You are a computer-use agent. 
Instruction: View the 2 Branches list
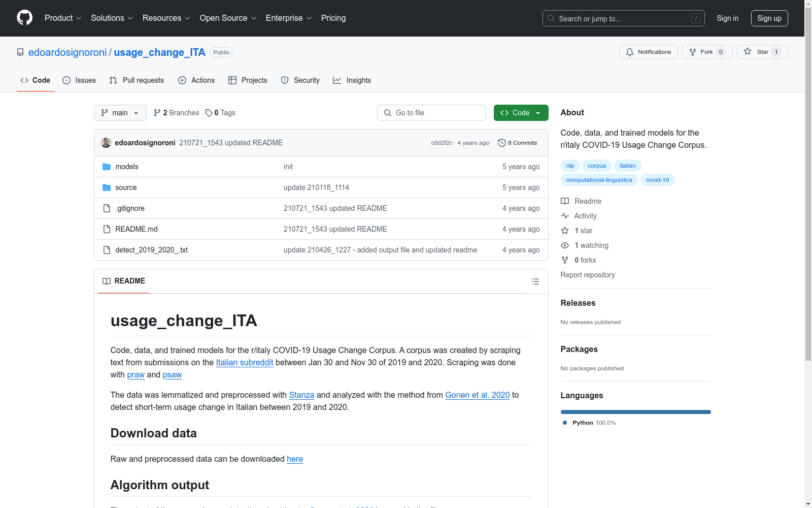point(177,113)
